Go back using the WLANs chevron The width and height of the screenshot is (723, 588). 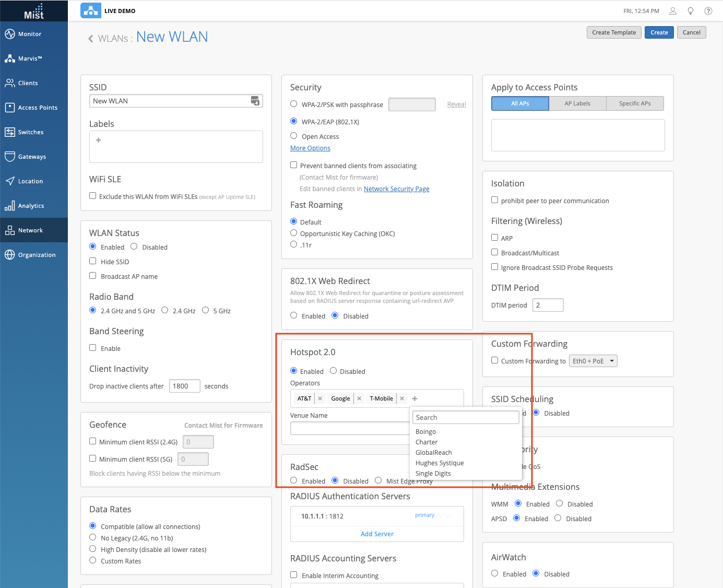(91, 39)
